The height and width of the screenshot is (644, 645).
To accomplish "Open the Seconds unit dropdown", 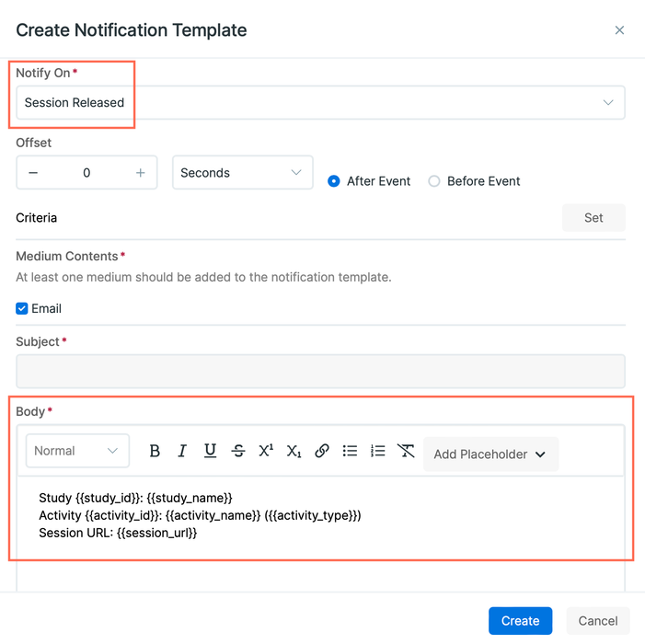I will coord(243,173).
